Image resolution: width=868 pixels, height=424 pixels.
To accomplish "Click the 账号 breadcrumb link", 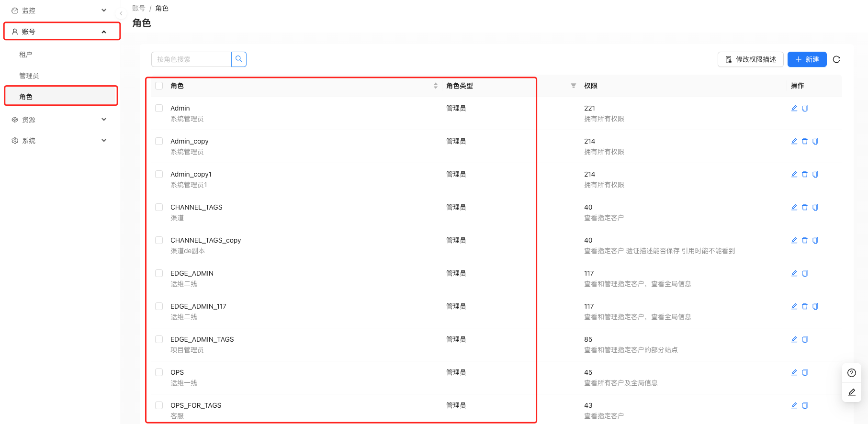I will tap(139, 8).
